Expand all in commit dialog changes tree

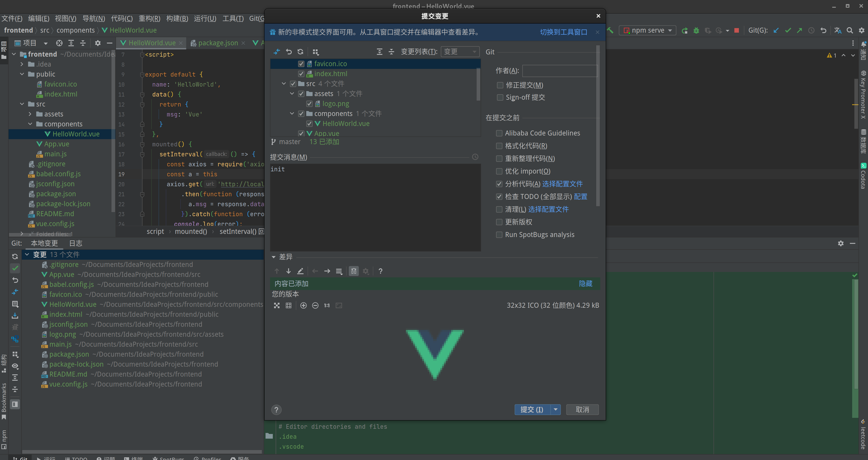[x=379, y=52]
